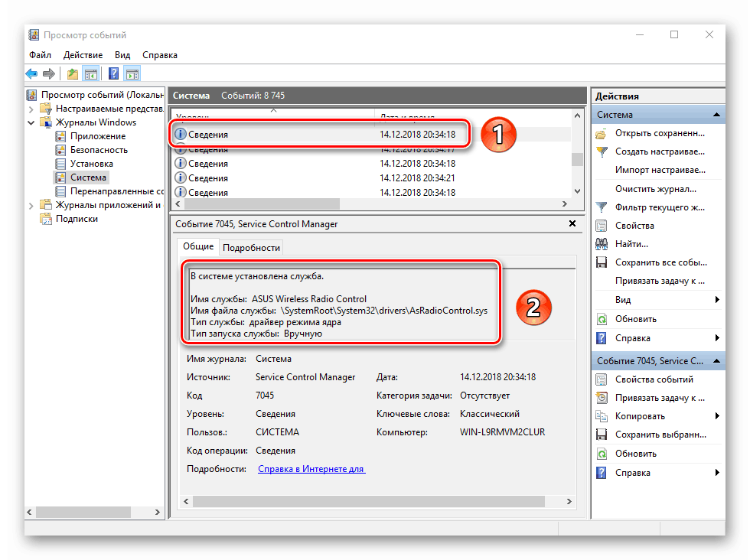Image resolution: width=750 pixels, height=560 pixels.
Task: Click the СИСТЕМА user value
Action: pyautogui.click(x=277, y=432)
